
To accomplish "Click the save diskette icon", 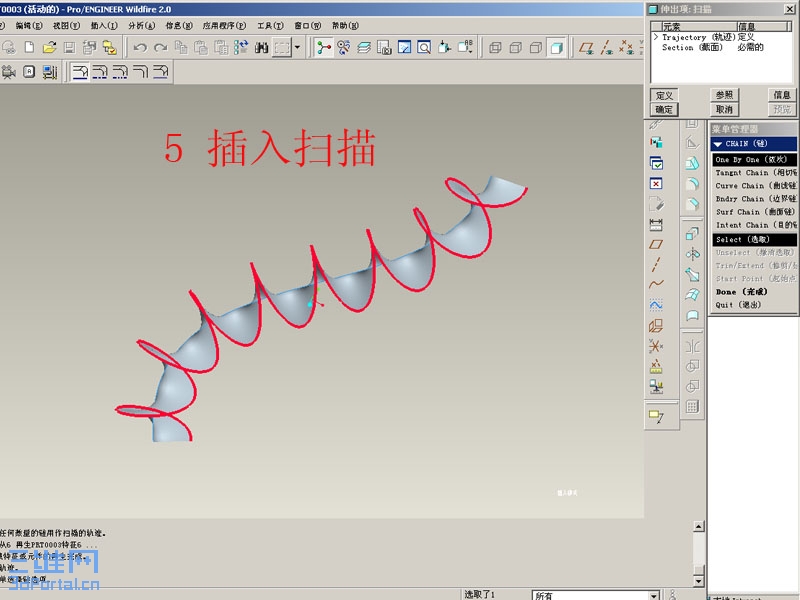I will pyautogui.click(x=69, y=47).
